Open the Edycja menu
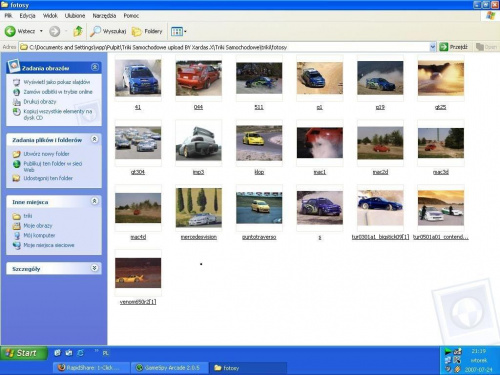This screenshot has width=500, height=375. click(27, 16)
